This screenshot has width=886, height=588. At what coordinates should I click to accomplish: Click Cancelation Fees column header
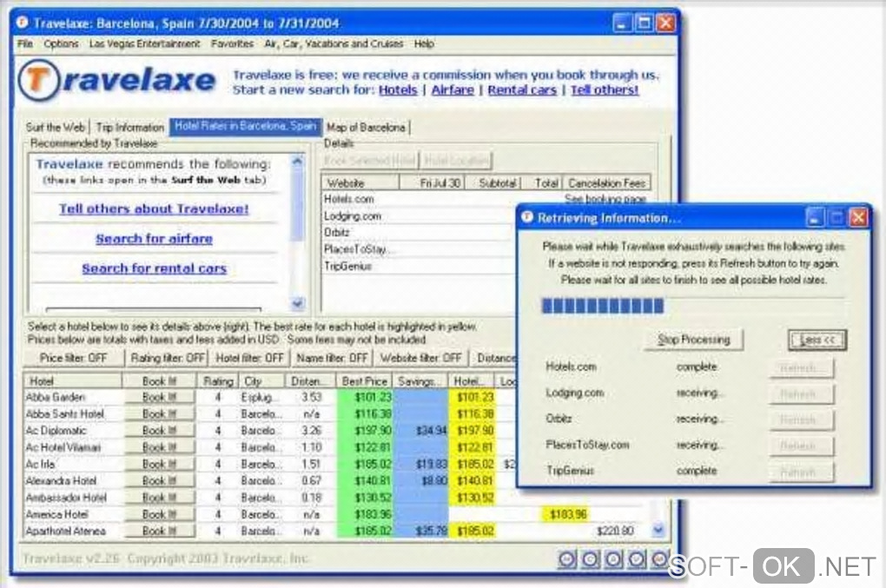(x=607, y=183)
